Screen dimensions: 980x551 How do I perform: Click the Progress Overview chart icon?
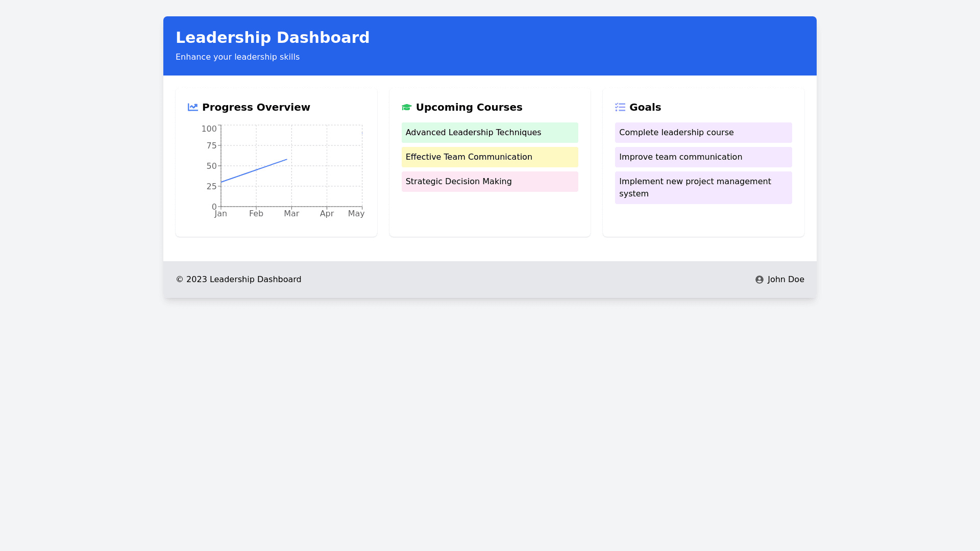192,107
